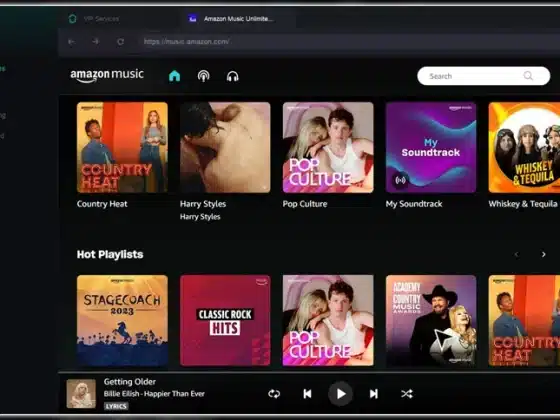
Task: Click the Country Heat title text
Action: pyautogui.click(x=102, y=204)
